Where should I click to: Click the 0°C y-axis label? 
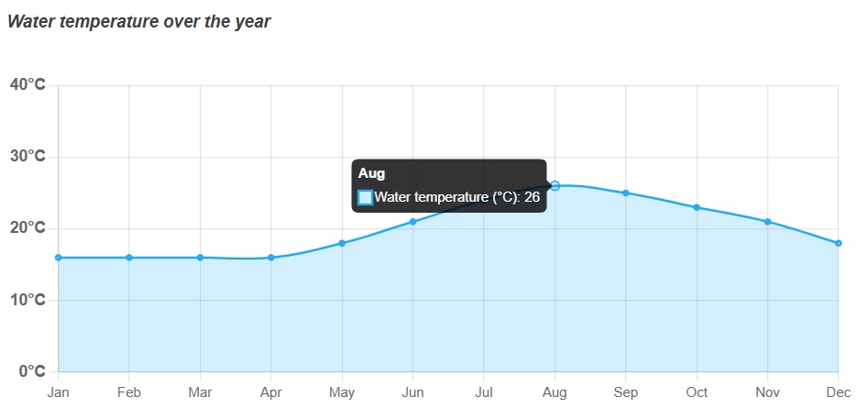point(32,370)
